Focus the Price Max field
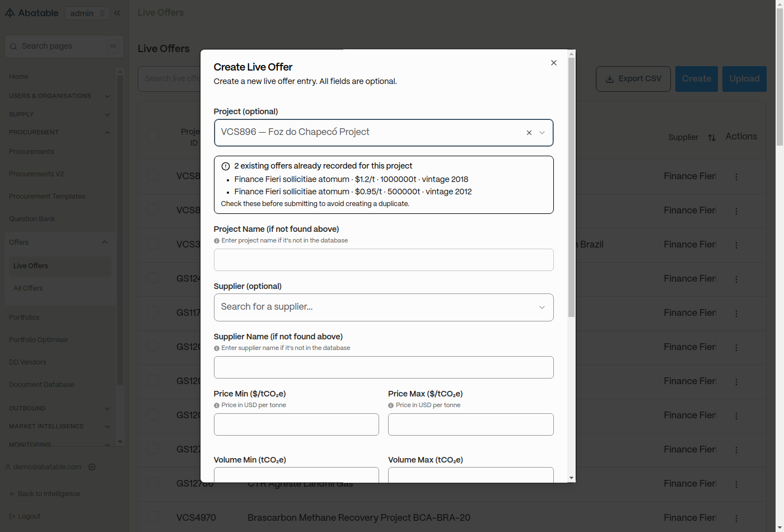Viewport: 784px width, 532px height. point(471,424)
